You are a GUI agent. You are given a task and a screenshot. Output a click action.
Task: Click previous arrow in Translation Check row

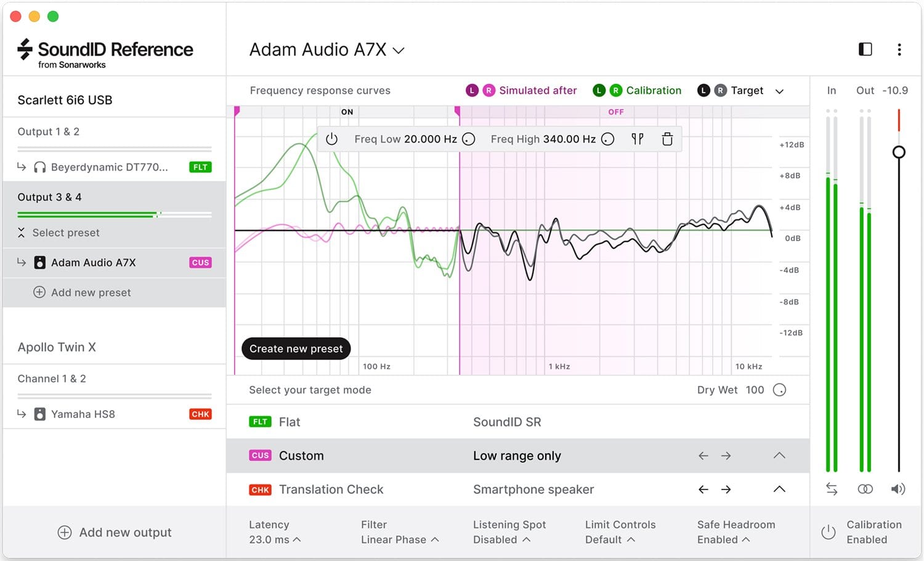pos(703,489)
